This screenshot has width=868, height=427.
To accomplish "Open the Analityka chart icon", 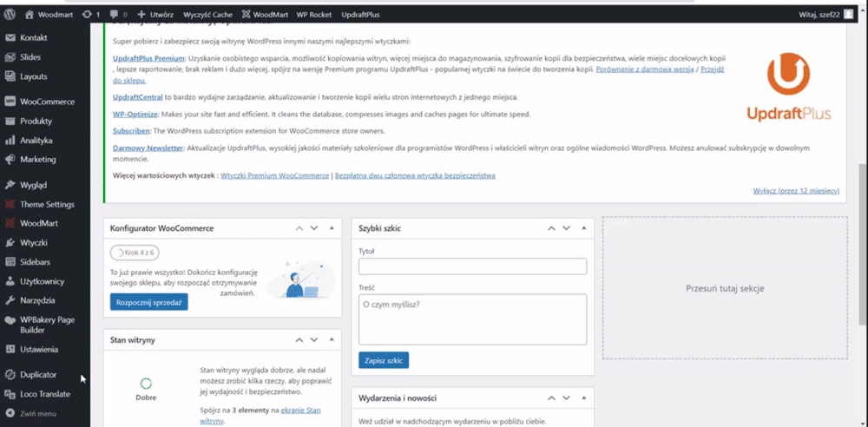I will pos(10,140).
